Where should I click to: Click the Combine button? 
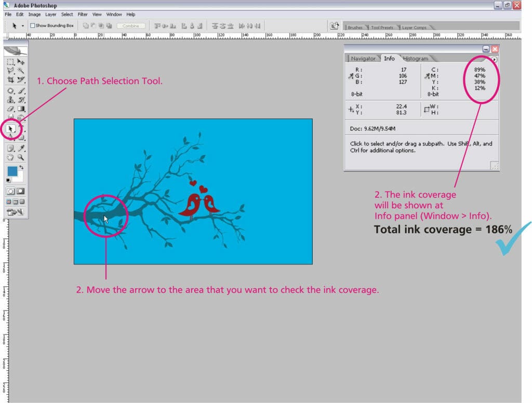[x=130, y=25]
